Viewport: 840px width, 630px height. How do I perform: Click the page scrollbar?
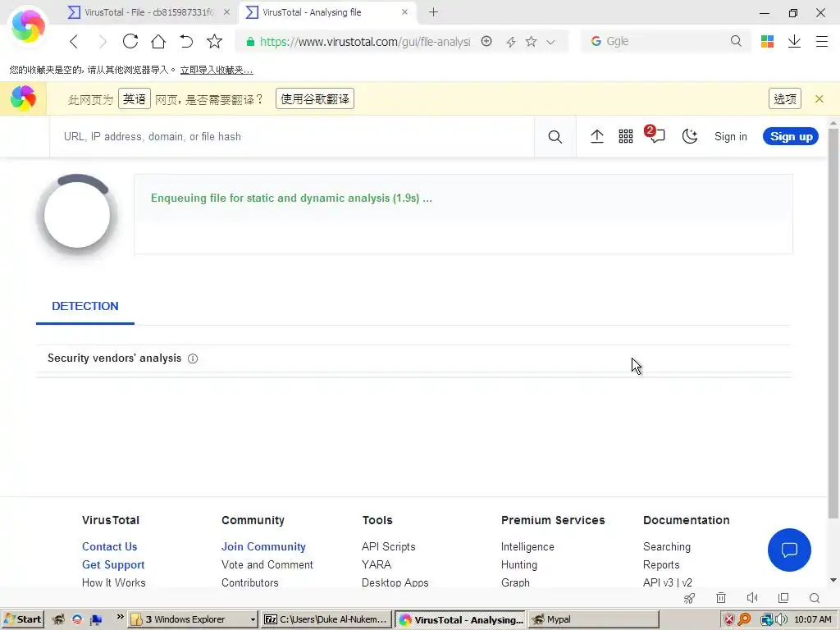click(833, 322)
